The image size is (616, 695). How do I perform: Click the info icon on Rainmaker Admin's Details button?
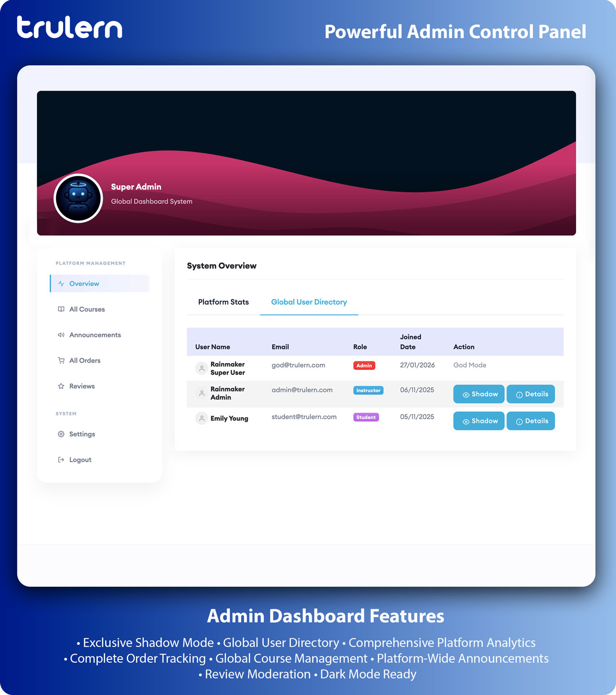click(x=519, y=394)
